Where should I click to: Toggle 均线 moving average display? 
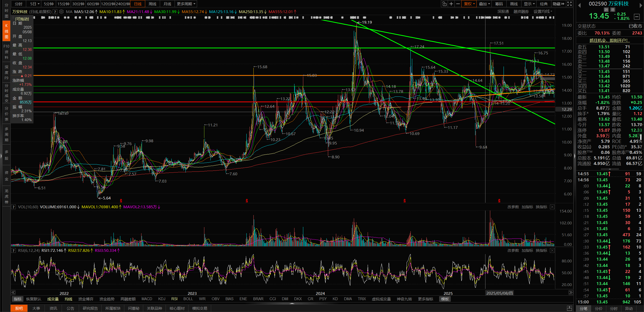click(x=68, y=299)
